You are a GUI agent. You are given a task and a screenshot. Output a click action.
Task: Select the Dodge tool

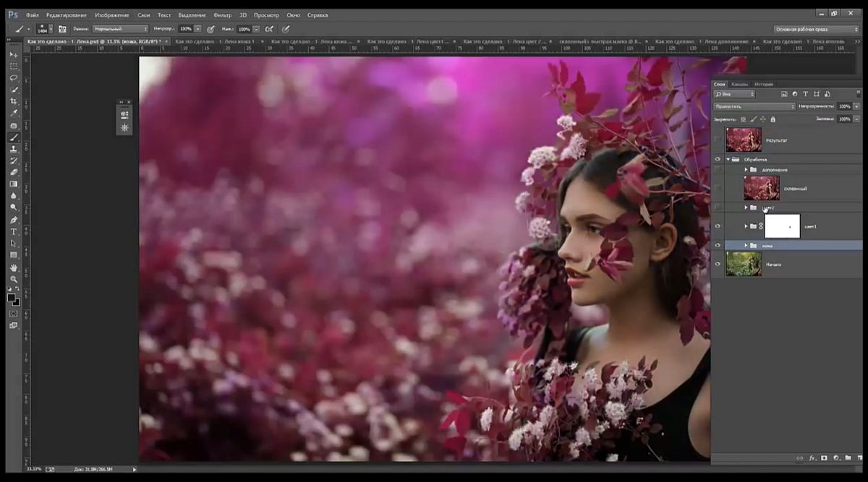click(x=13, y=207)
